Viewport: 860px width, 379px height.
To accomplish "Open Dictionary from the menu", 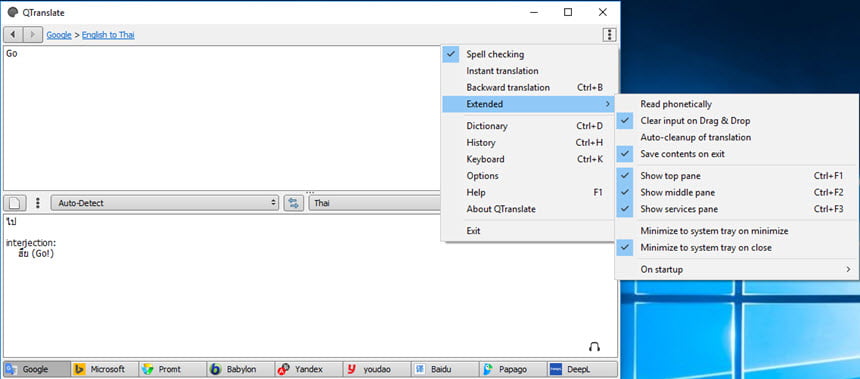I will 528,126.
